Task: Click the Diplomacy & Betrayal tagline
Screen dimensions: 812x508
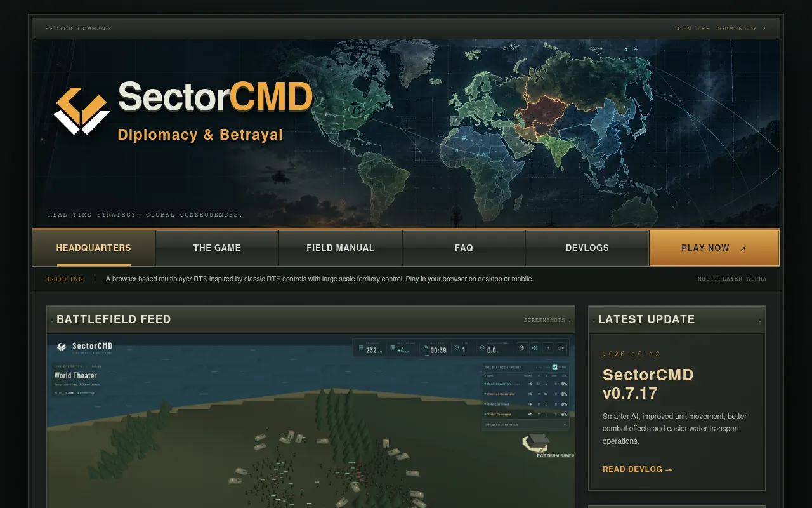Action: [200, 135]
